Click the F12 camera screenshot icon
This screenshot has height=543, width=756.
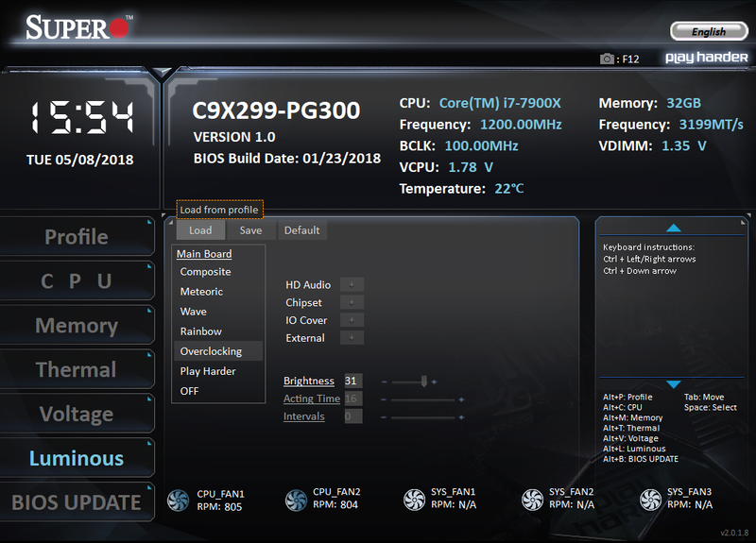(607, 59)
